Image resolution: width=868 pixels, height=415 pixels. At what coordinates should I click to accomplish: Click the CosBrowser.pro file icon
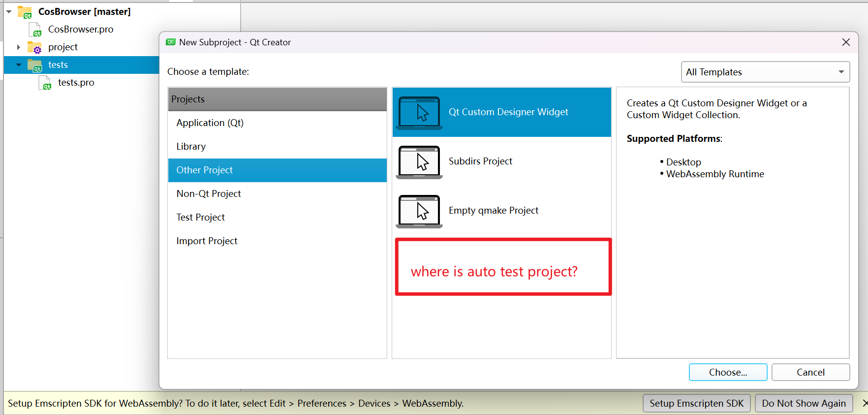click(x=35, y=30)
